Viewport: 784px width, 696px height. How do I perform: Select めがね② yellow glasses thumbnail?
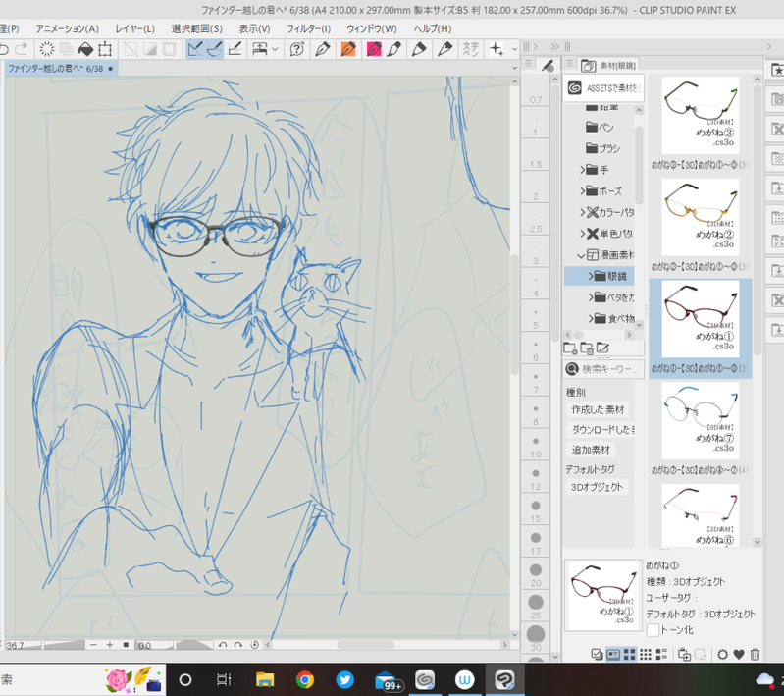(x=700, y=217)
